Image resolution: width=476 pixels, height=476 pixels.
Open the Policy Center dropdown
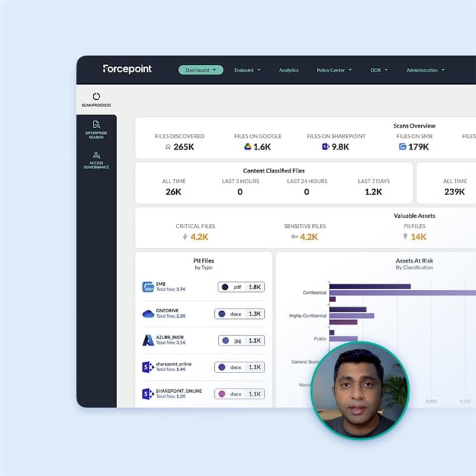[x=334, y=70]
